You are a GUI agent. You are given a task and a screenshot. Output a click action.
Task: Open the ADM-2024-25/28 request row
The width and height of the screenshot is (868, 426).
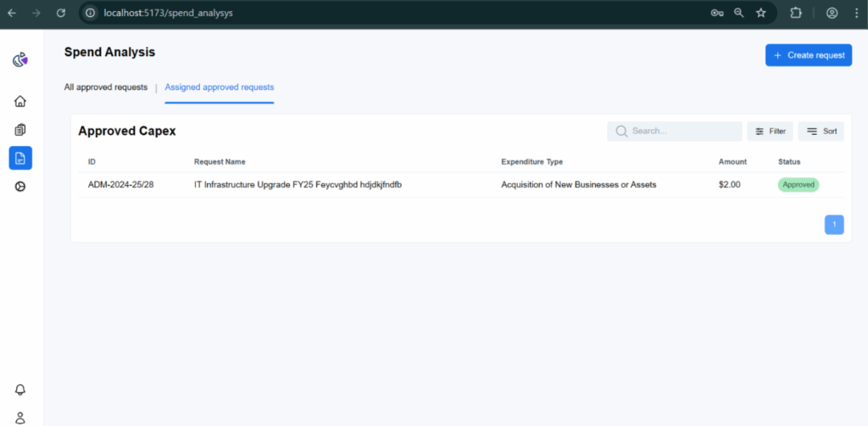[x=460, y=185]
